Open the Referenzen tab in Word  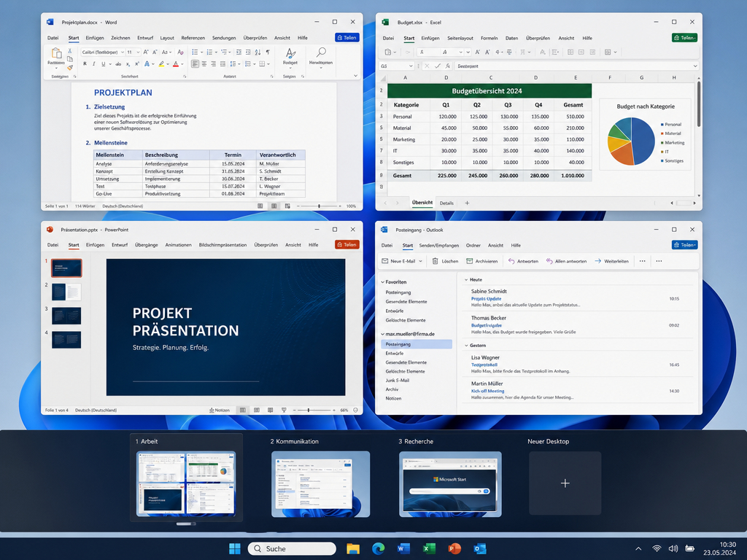[193, 38]
